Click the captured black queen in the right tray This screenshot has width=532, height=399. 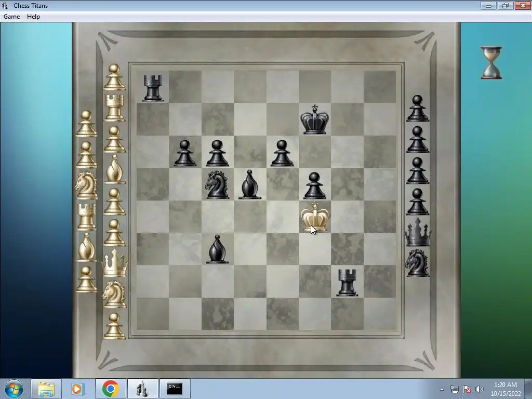418,232
